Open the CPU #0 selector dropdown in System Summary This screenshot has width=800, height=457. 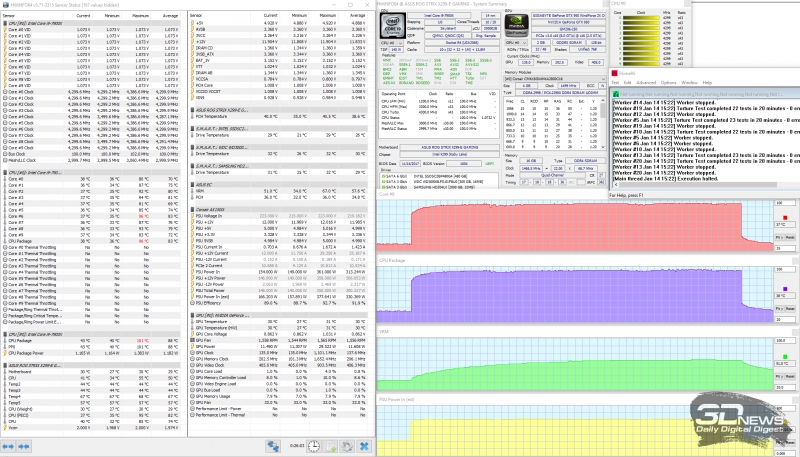pos(392,43)
